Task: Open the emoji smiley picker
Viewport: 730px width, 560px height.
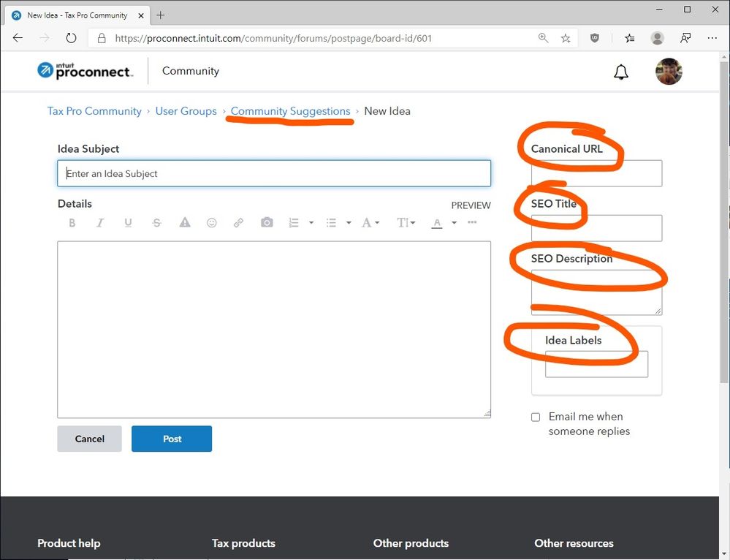Action: (212, 223)
